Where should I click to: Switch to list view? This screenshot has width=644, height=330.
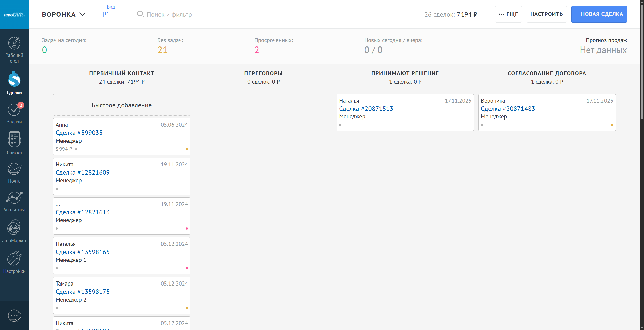tap(117, 14)
